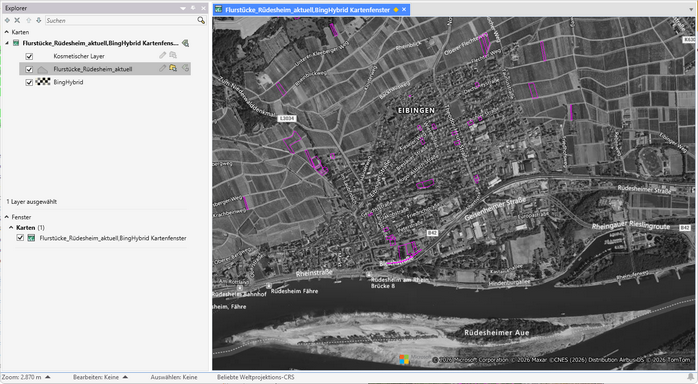Close the Kartenfenster tab with its X

pyautogui.click(x=404, y=9)
